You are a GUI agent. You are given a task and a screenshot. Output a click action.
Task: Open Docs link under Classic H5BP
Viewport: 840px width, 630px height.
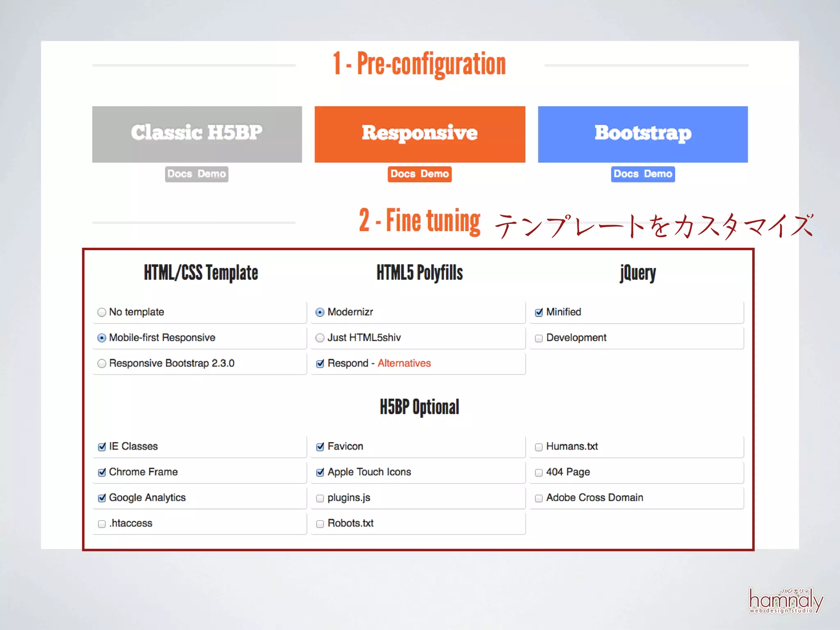(x=180, y=174)
